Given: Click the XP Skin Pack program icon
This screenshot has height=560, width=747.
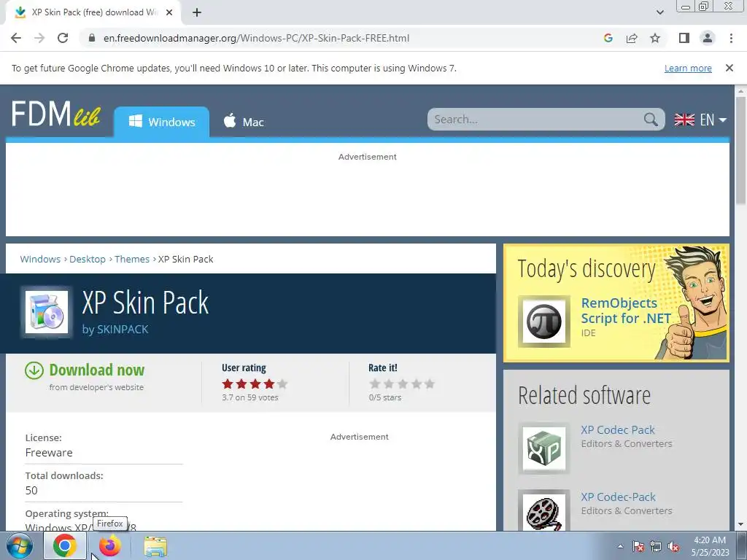Looking at the screenshot, I should [47, 312].
